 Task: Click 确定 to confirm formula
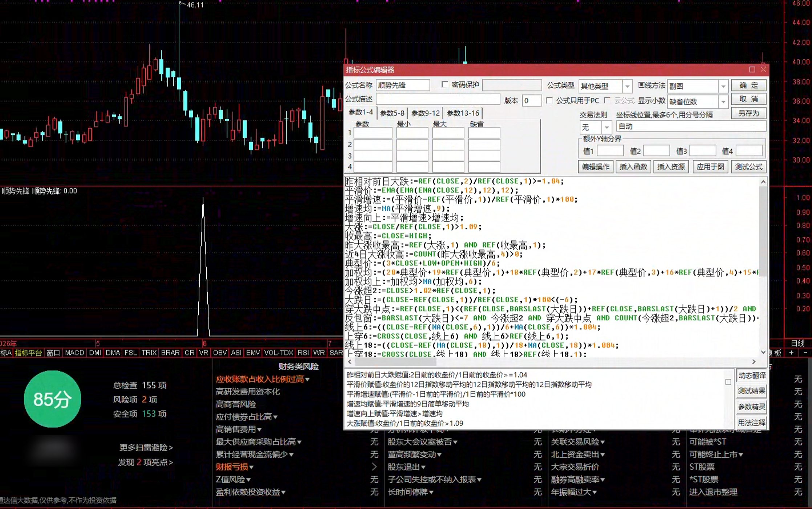point(749,85)
